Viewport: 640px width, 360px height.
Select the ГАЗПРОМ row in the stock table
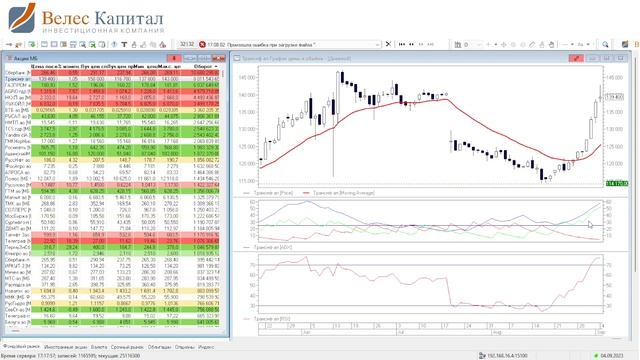(112, 85)
